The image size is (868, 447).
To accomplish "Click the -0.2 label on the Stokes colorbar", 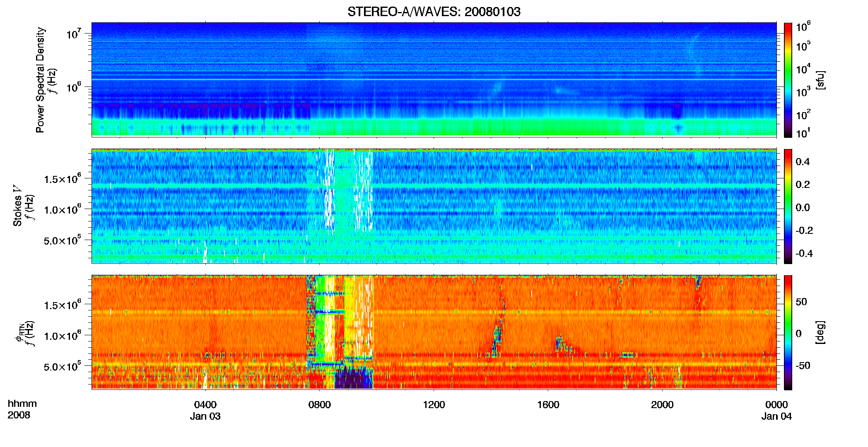I will click(804, 231).
